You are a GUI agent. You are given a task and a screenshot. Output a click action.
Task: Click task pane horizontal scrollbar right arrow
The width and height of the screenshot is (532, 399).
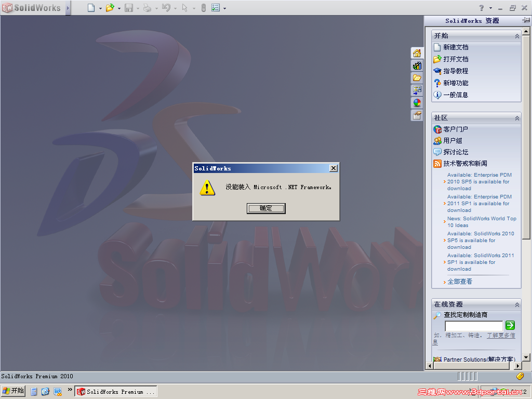[518, 366]
